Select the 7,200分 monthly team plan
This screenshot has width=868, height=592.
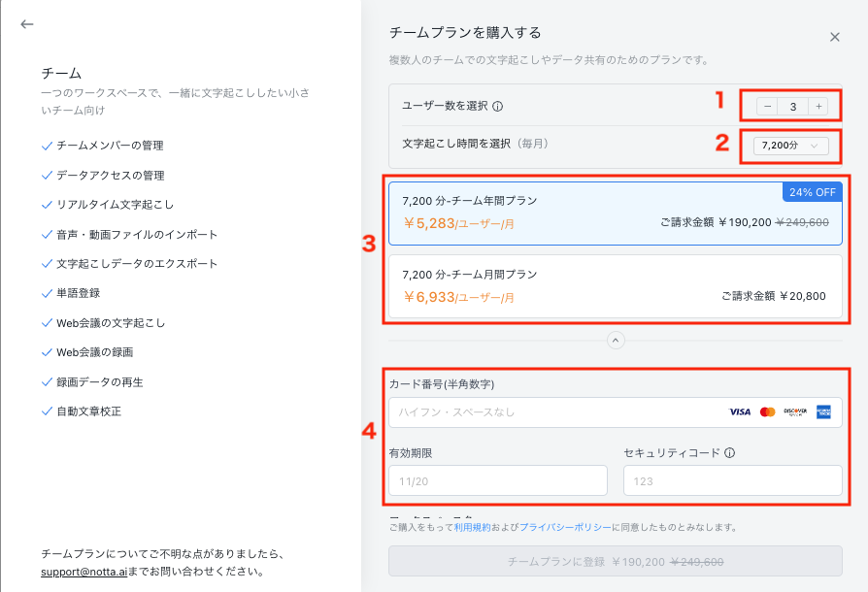(x=616, y=286)
